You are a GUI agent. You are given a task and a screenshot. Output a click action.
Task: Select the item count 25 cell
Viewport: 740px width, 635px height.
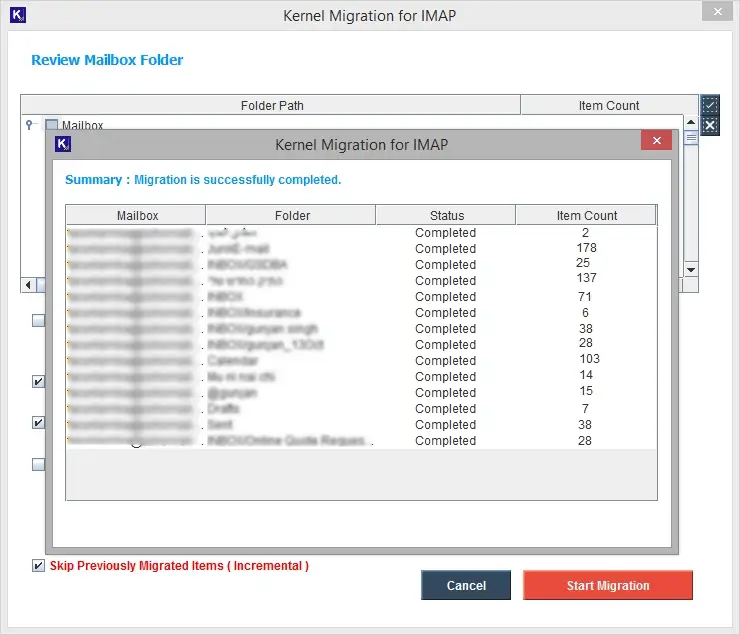[x=583, y=263]
